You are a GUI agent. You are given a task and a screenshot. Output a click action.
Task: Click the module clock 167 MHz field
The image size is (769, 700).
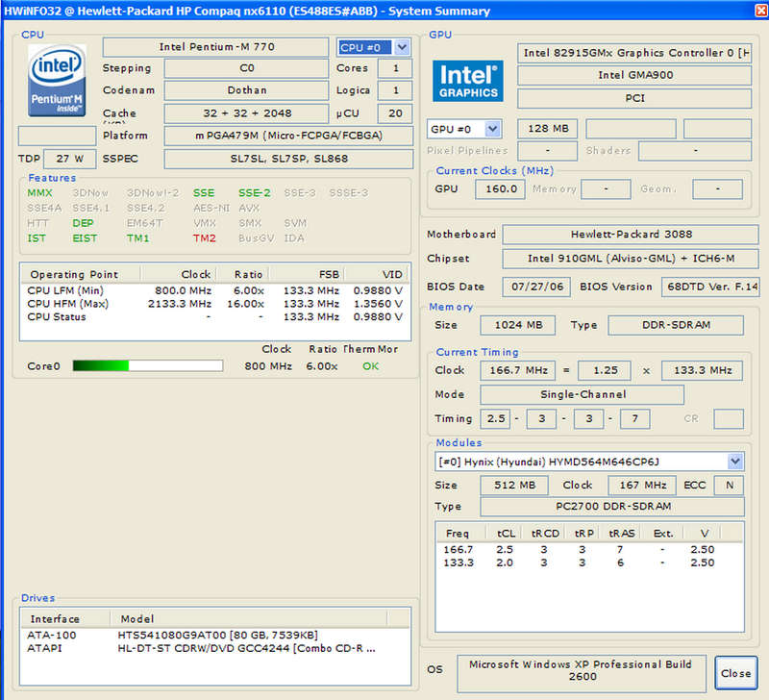pos(642,486)
